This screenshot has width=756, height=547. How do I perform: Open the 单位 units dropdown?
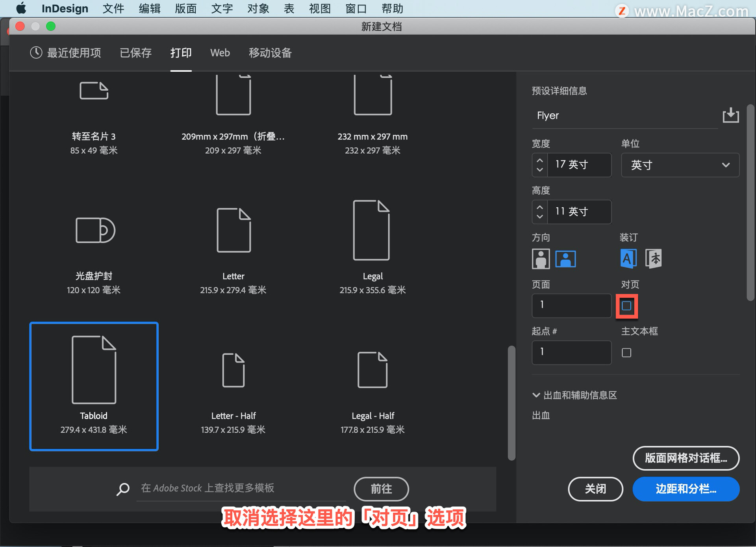680,165
